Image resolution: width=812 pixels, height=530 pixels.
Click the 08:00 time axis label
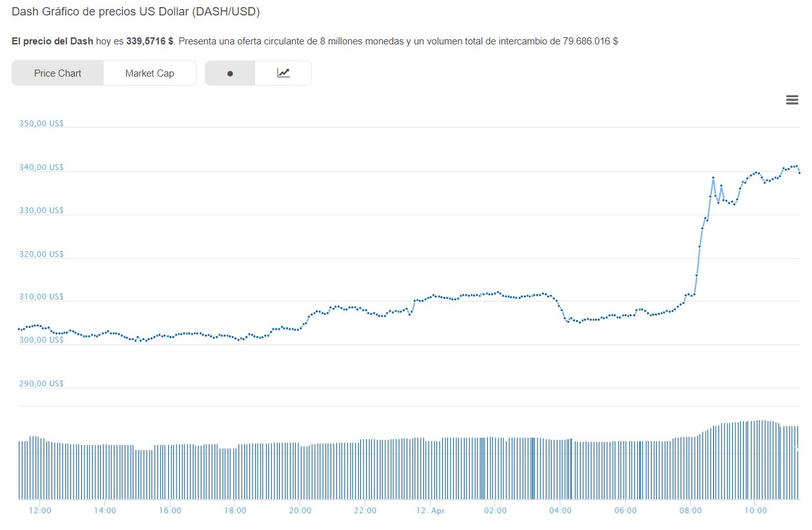tap(690, 511)
